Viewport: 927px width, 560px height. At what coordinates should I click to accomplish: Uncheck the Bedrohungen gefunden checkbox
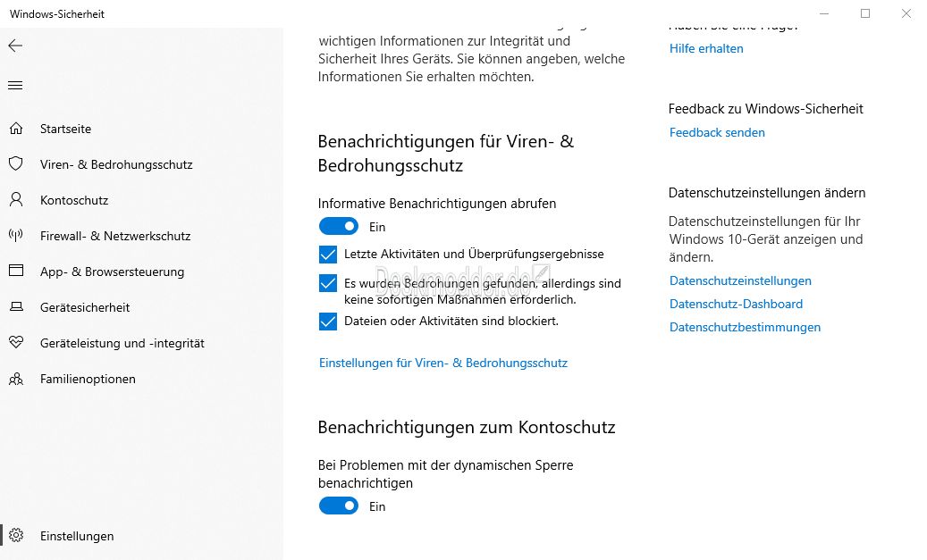click(327, 283)
